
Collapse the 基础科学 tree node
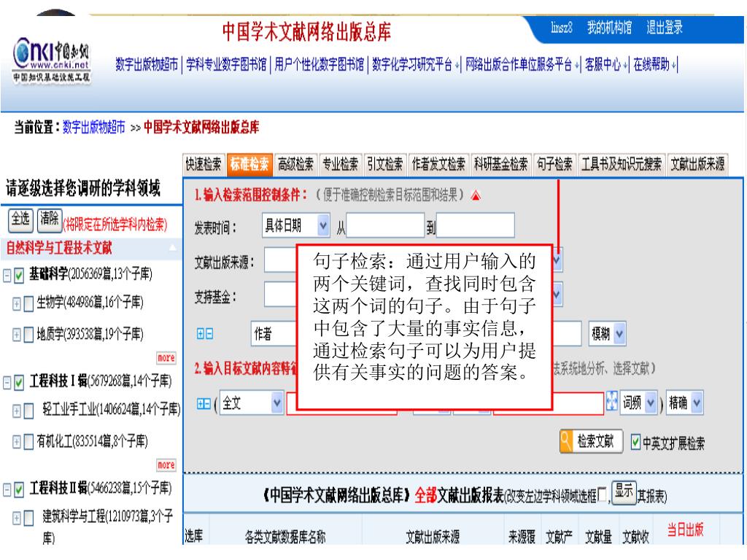tap(7, 275)
